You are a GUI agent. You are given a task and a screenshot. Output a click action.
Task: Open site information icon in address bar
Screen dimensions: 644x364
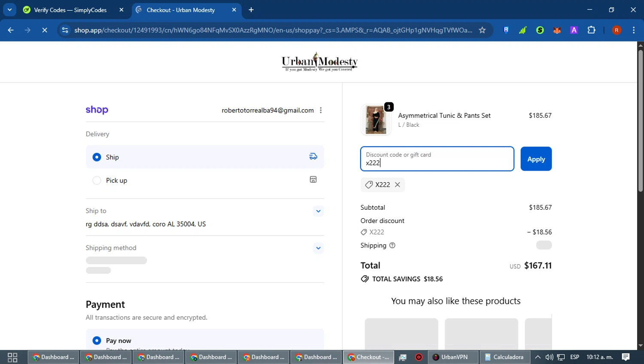pyautogui.click(x=65, y=30)
